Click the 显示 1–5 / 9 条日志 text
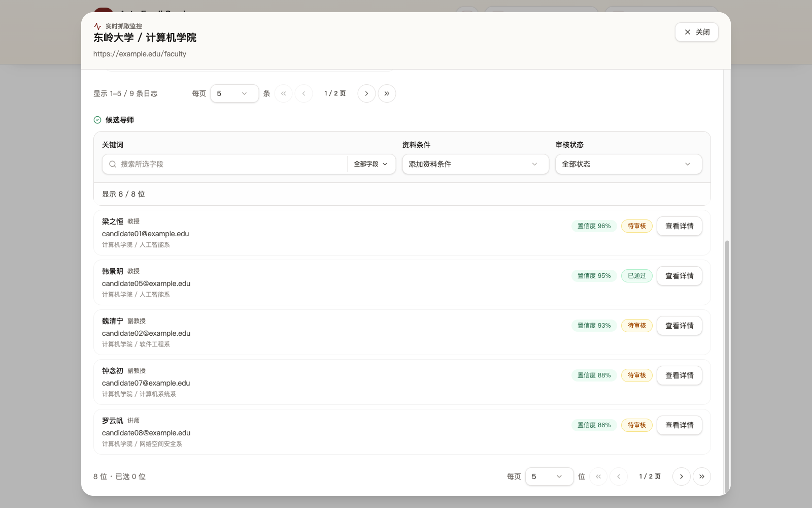 [x=125, y=93]
